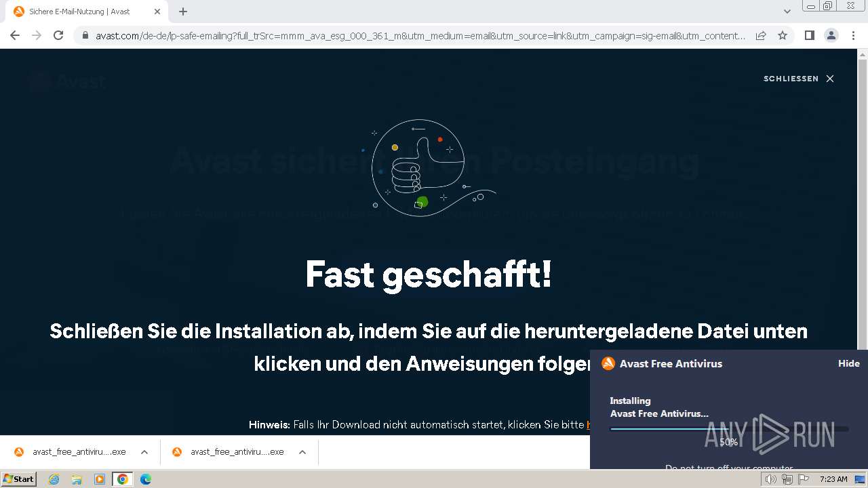Open the Chrome profile avatar
This screenshot has height=488, width=868.
pyautogui.click(x=831, y=35)
